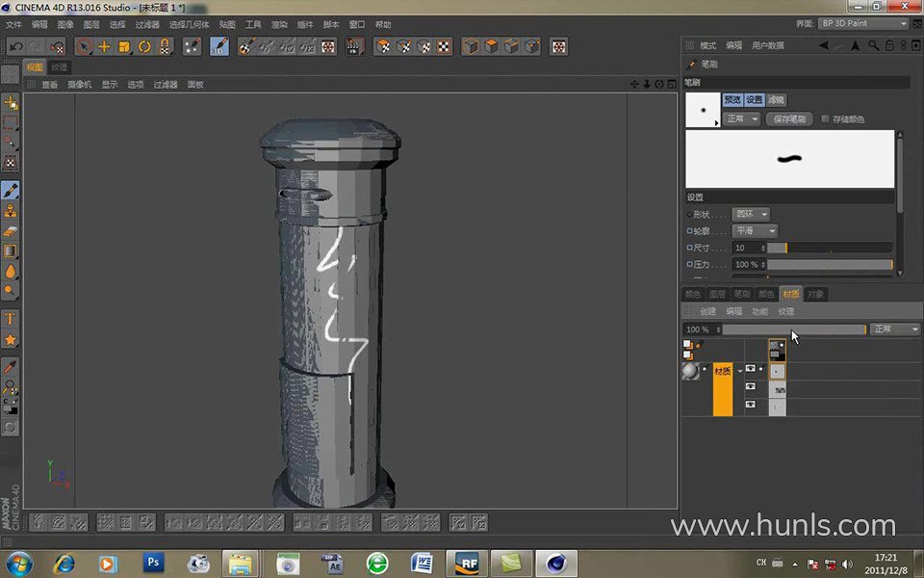Enable the 存储颜色 checkbox

click(x=826, y=119)
